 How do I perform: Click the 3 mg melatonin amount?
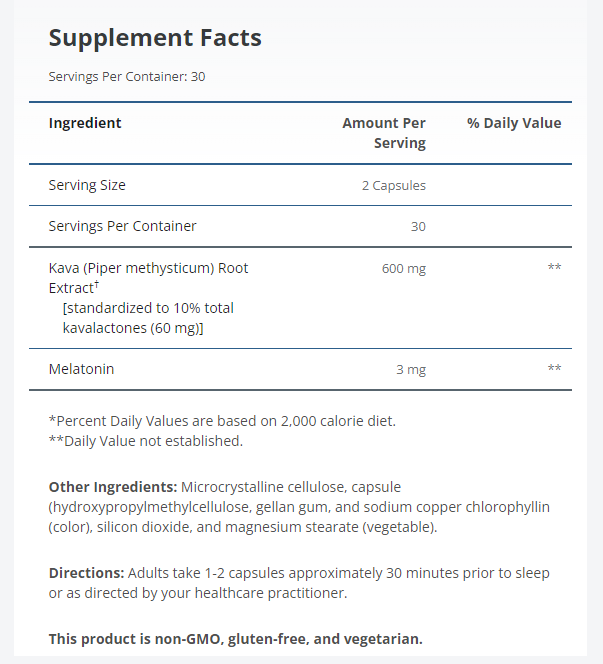point(410,370)
